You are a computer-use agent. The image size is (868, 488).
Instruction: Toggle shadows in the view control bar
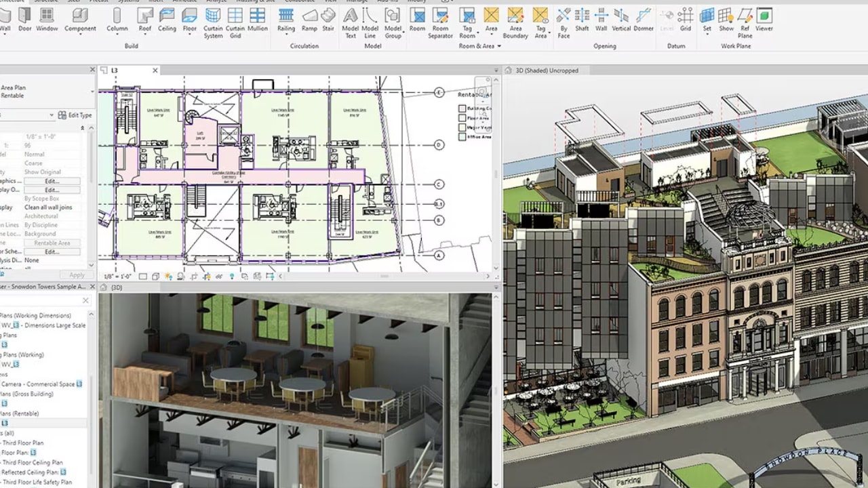179,277
